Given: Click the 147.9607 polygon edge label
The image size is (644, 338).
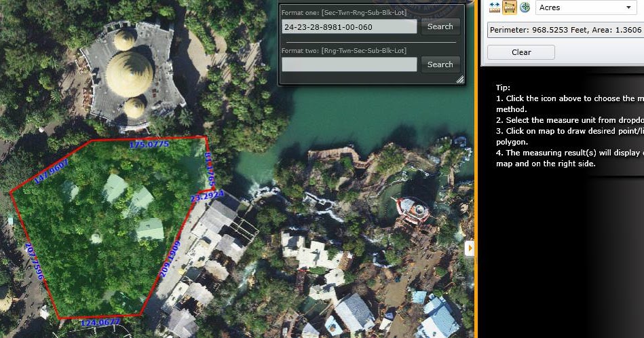Looking at the screenshot, I should 51,172.
